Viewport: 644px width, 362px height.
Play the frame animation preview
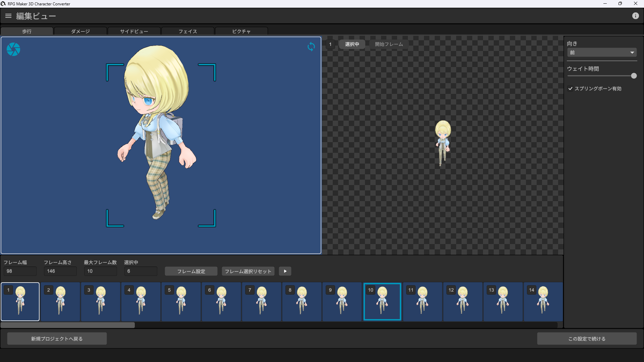pos(285,271)
